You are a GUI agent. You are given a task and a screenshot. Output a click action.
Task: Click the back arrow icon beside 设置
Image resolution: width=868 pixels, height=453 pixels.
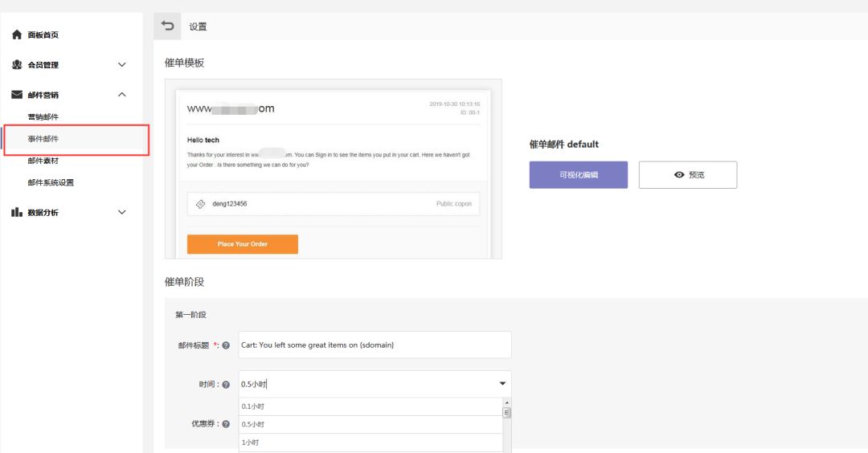coord(167,26)
